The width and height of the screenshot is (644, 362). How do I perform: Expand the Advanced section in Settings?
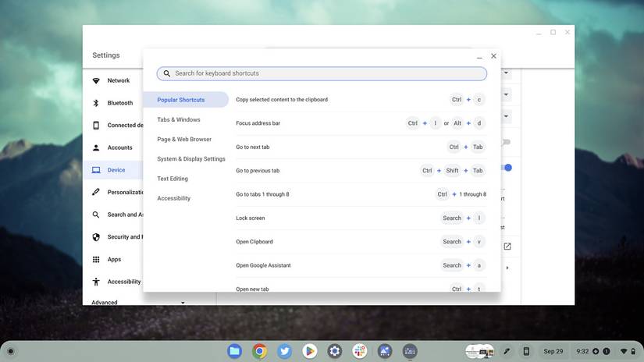(139, 303)
